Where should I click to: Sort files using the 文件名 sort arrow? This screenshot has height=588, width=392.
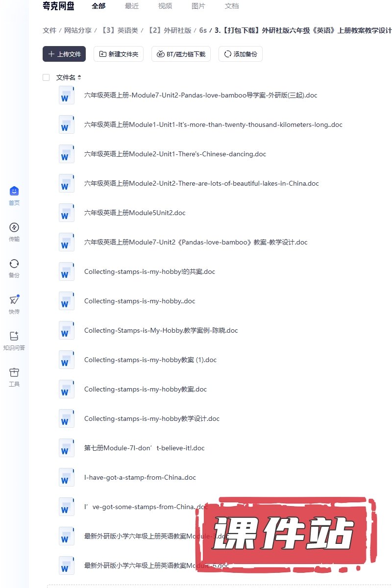pos(79,77)
